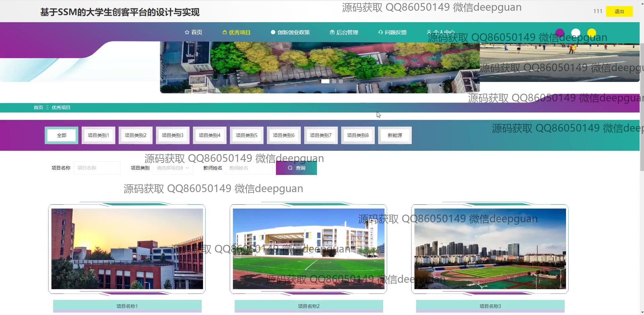Filter by 项目类别3 tab
The image size is (644, 315).
click(172, 135)
